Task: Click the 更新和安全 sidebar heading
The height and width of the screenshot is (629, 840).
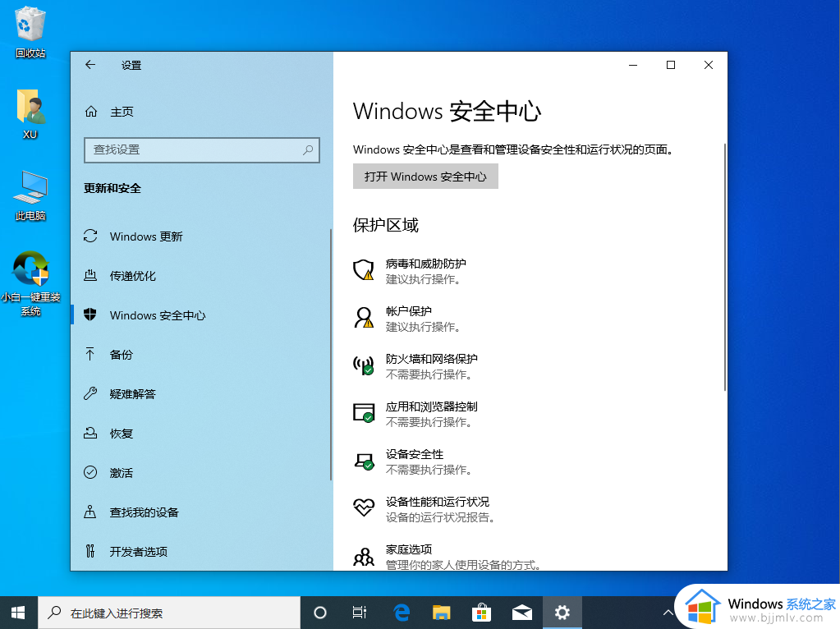Action: point(112,188)
